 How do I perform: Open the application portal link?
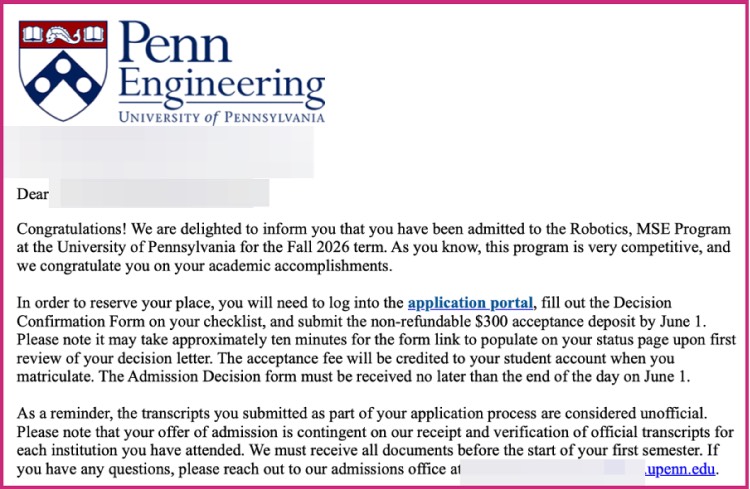470,303
